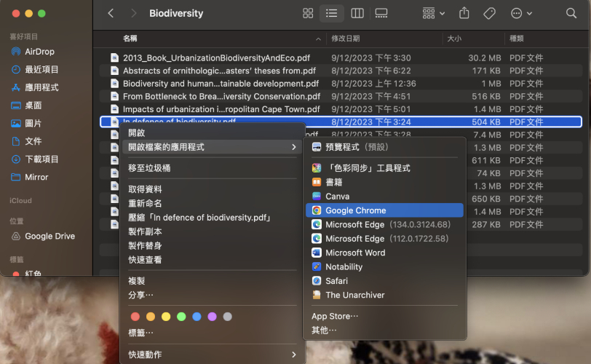Open the file with Notability
591x364 pixels.
pos(384,266)
